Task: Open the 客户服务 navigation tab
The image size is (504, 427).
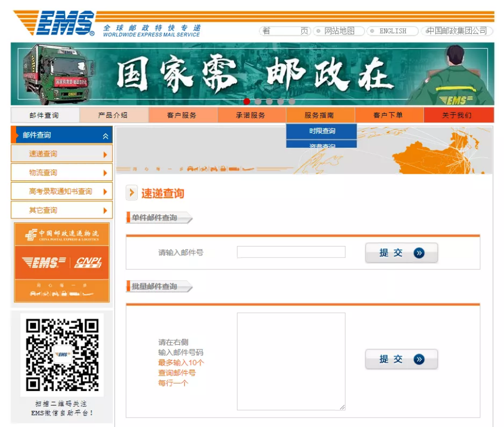Action: click(x=183, y=115)
